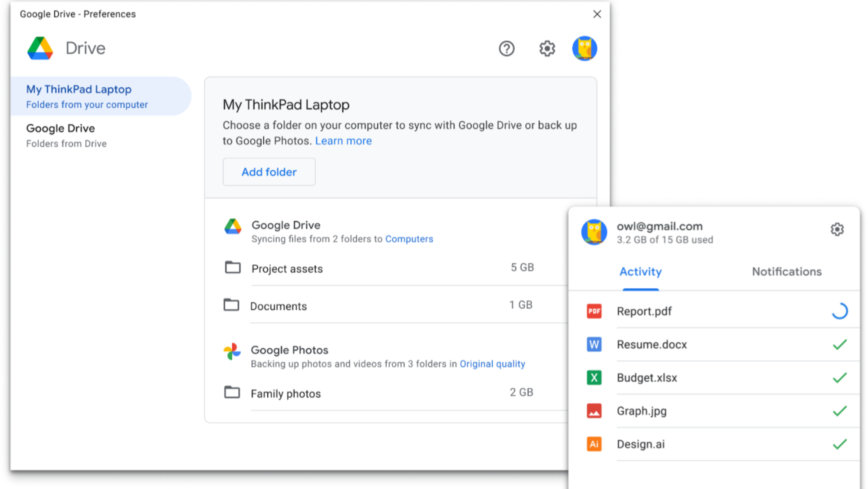Click the Google Photos section heading
The image size is (868, 489).
click(x=289, y=350)
